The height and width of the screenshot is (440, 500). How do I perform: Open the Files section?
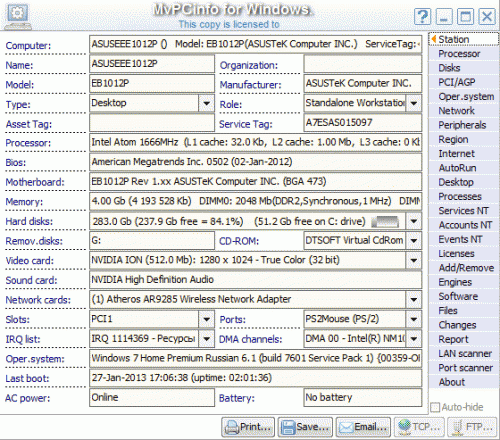point(464,311)
